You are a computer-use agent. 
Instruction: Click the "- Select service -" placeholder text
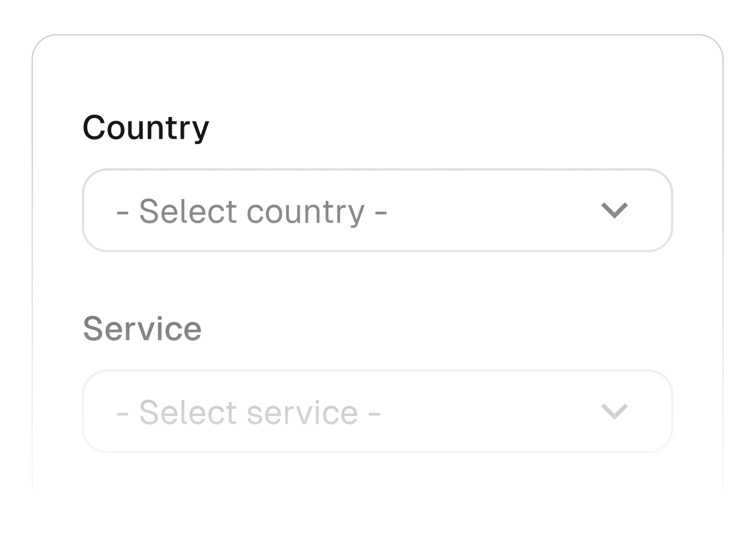[x=248, y=412]
